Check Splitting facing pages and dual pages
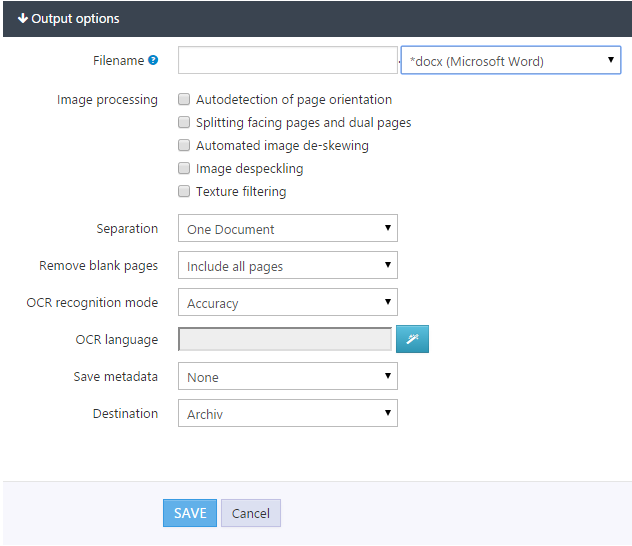Screen dimensions: 632x546 (x=184, y=123)
